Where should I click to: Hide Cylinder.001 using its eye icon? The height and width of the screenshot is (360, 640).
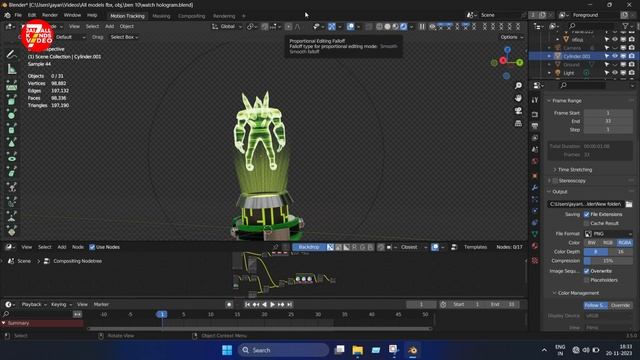tap(615, 56)
